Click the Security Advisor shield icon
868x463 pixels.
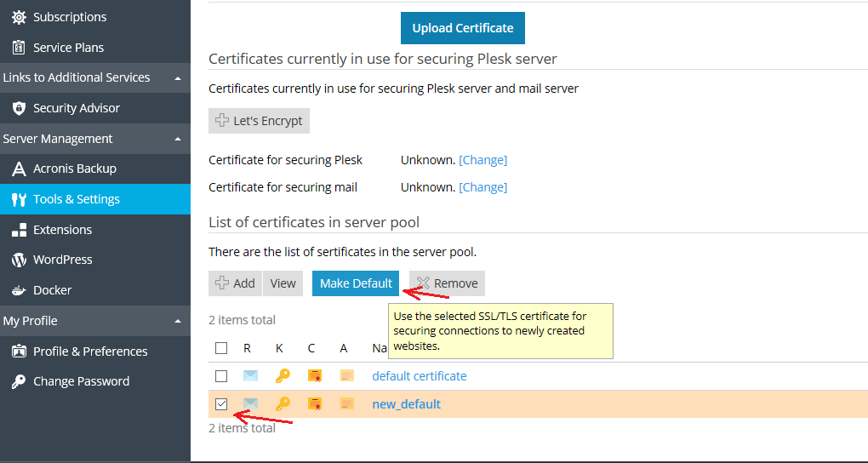(19, 108)
